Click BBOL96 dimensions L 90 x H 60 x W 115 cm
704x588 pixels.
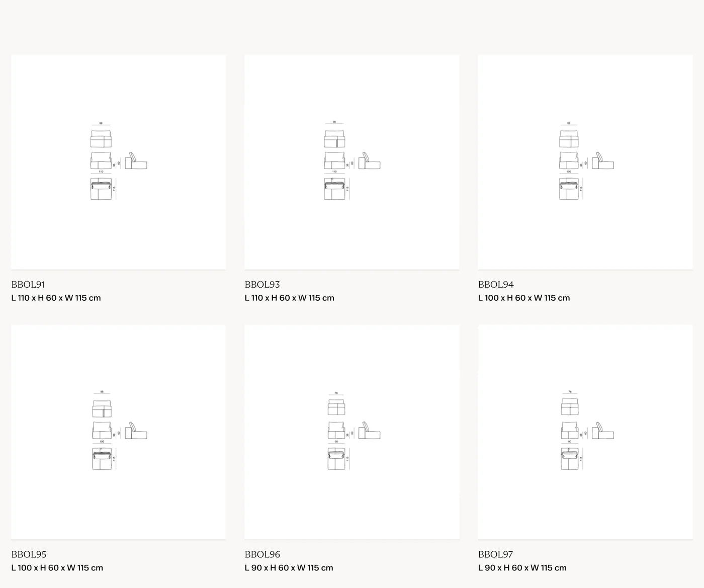pyautogui.click(x=289, y=568)
